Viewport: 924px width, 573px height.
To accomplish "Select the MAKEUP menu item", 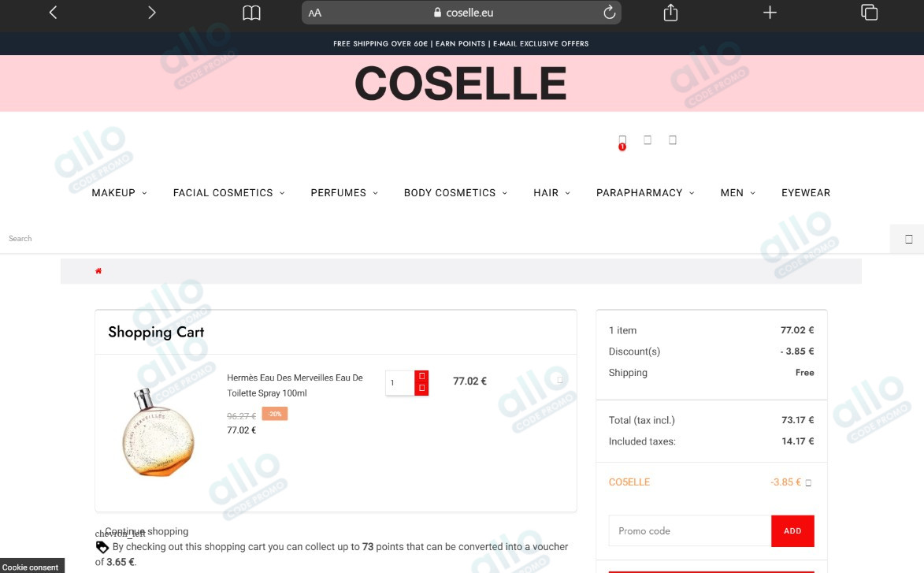I will pos(112,192).
